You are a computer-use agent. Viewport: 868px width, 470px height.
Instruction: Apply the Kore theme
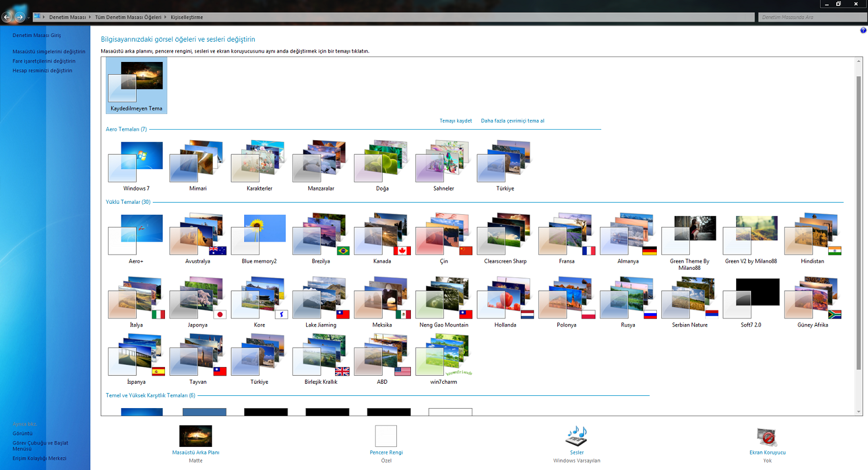click(259, 303)
